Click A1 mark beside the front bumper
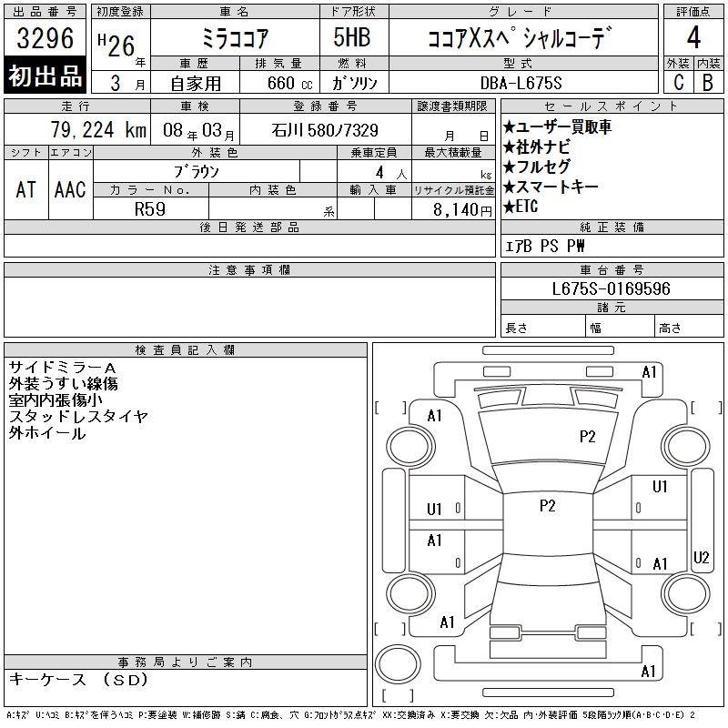This screenshot has width=728, height=728. click(x=649, y=372)
